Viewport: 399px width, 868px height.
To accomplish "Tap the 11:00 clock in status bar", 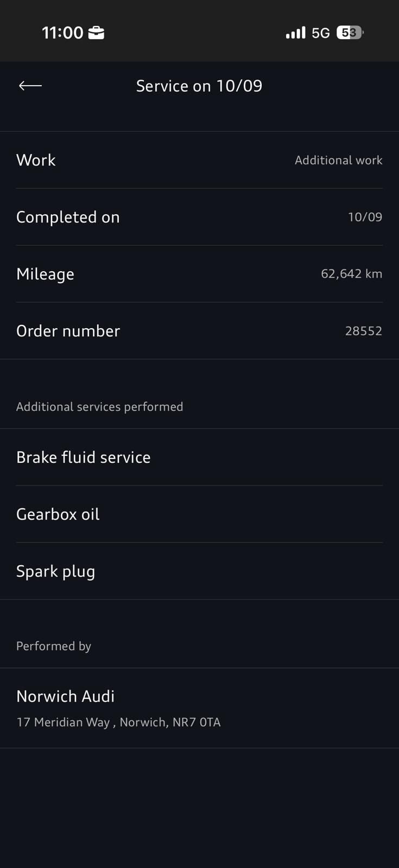I will (62, 33).
